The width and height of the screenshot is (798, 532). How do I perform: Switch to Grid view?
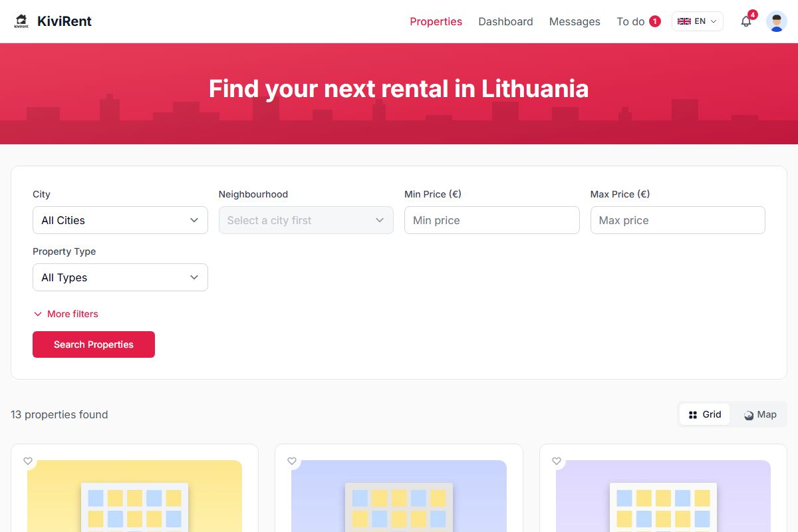[x=704, y=414]
